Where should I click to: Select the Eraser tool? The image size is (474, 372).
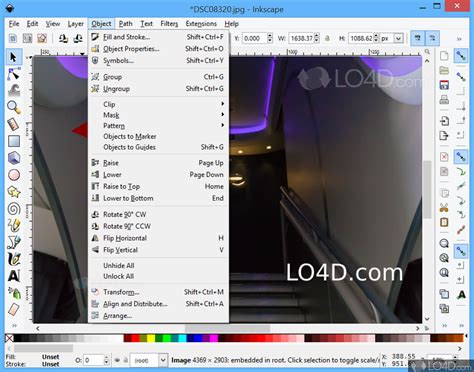coord(14,309)
